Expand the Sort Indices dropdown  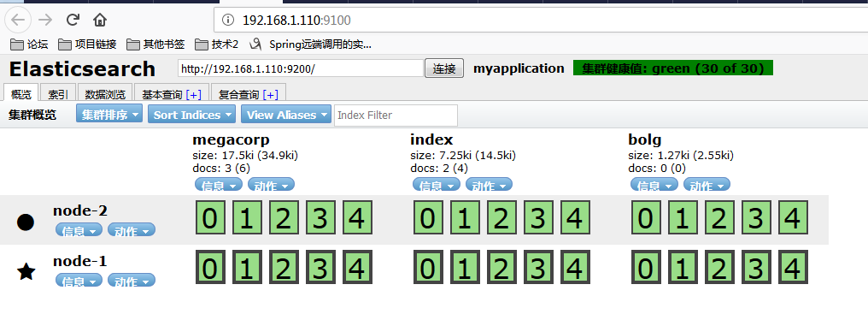(x=192, y=115)
